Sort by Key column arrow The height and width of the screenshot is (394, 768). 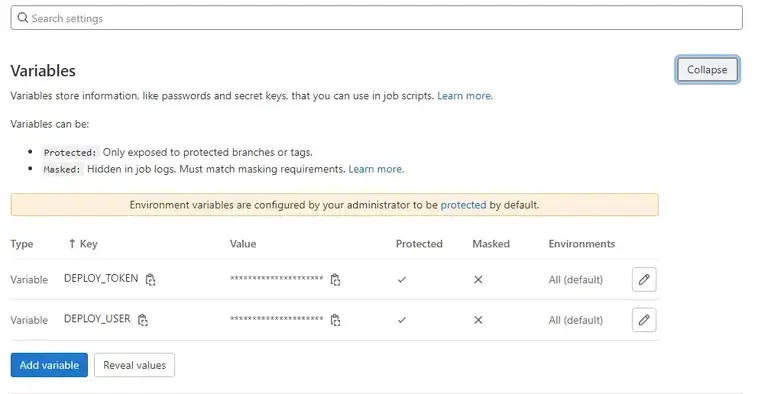pos(72,244)
